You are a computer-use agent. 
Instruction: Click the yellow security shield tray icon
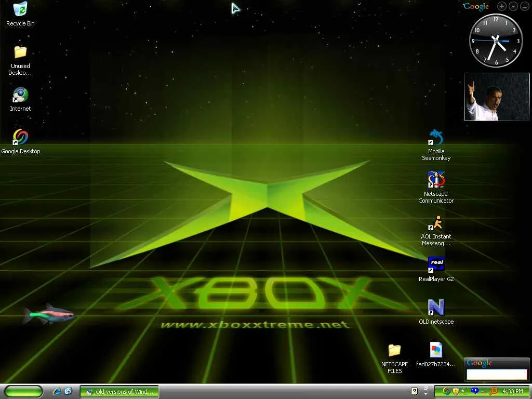click(456, 391)
